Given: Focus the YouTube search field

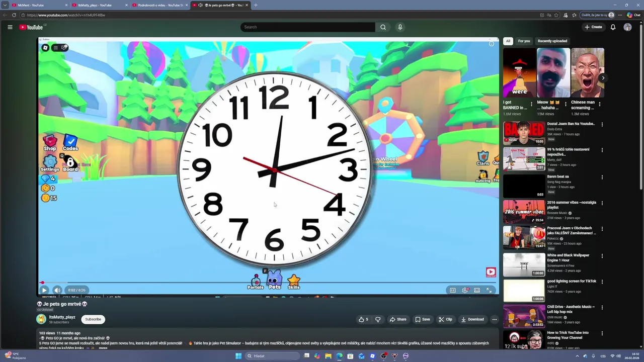Looking at the screenshot, I should 307,27.
